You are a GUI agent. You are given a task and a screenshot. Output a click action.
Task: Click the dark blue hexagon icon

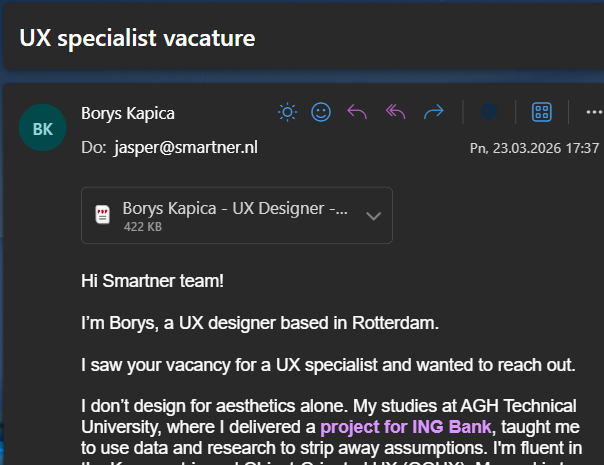click(489, 112)
